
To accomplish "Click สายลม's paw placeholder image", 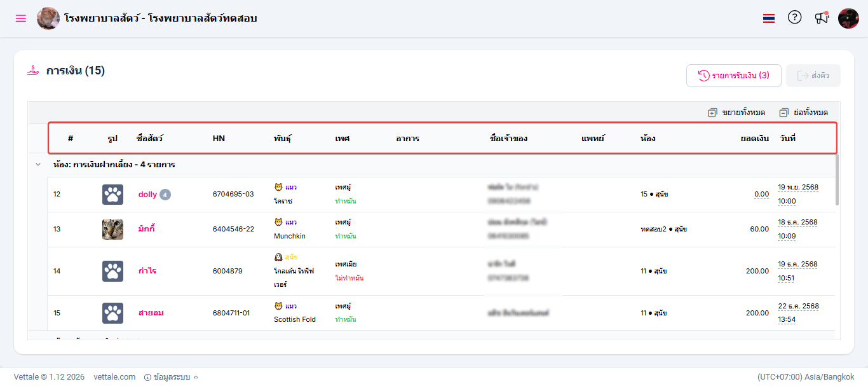I will click(113, 313).
